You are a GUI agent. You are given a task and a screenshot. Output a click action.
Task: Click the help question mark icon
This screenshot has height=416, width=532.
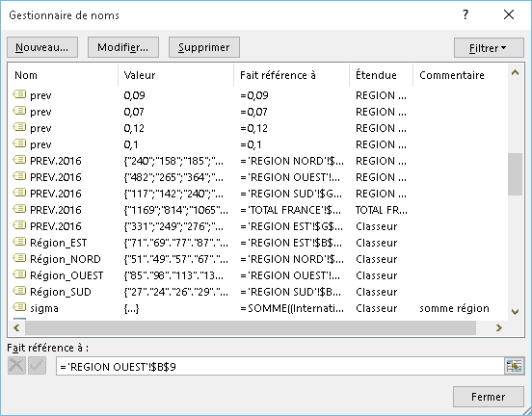pos(465,14)
